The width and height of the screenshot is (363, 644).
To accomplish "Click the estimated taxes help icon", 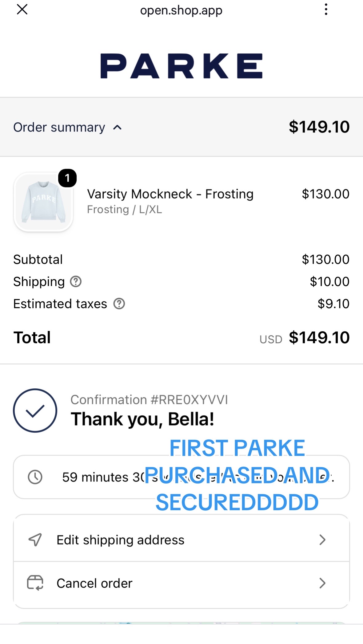I will (119, 304).
